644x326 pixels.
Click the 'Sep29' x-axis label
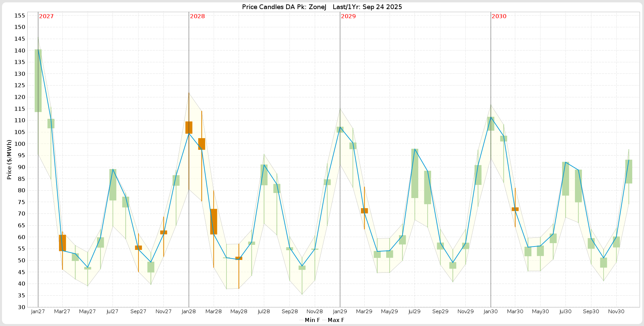click(x=440, y=312)
